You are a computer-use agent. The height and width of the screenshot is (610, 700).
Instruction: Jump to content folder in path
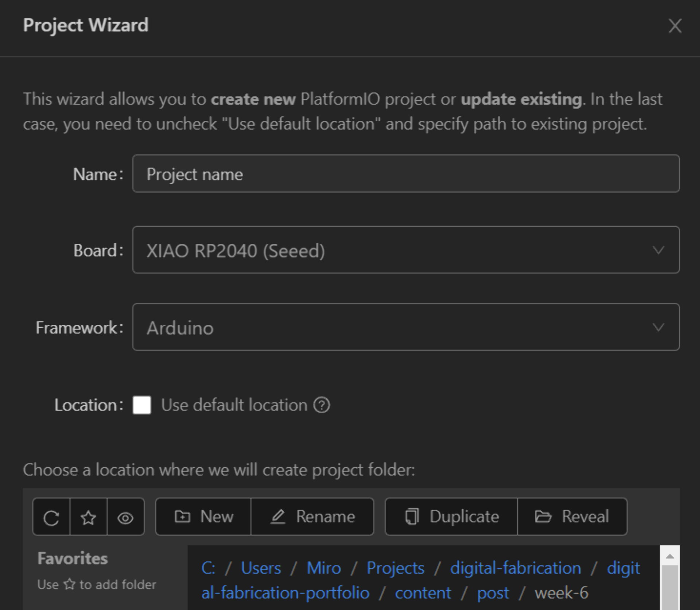coord(423,593)
